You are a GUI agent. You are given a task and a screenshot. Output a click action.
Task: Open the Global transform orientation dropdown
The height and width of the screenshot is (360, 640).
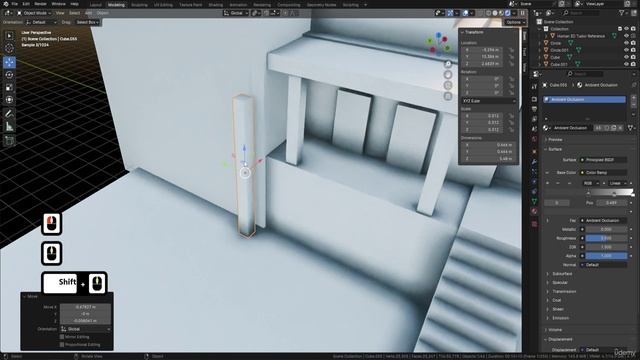pyautogui.click(x=236, y=13)
